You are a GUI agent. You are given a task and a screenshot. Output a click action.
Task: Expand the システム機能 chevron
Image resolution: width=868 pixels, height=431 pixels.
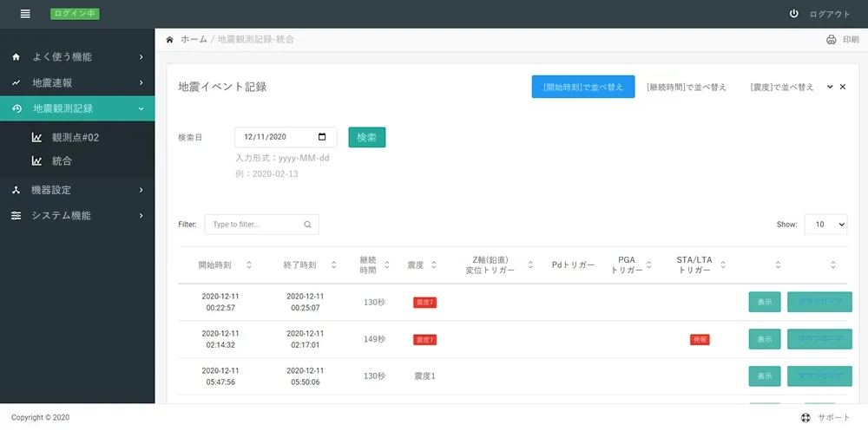click(x=141, y=216)
